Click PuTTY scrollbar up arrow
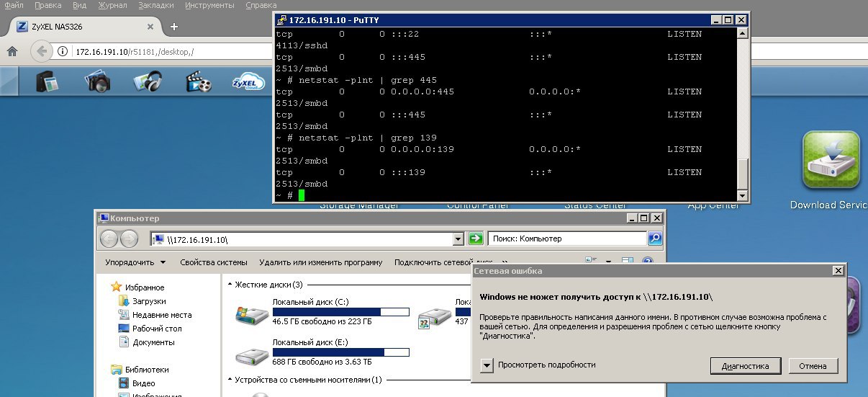Image resolution: width=868 pixels, height=397 pixels. coord(743,34)
